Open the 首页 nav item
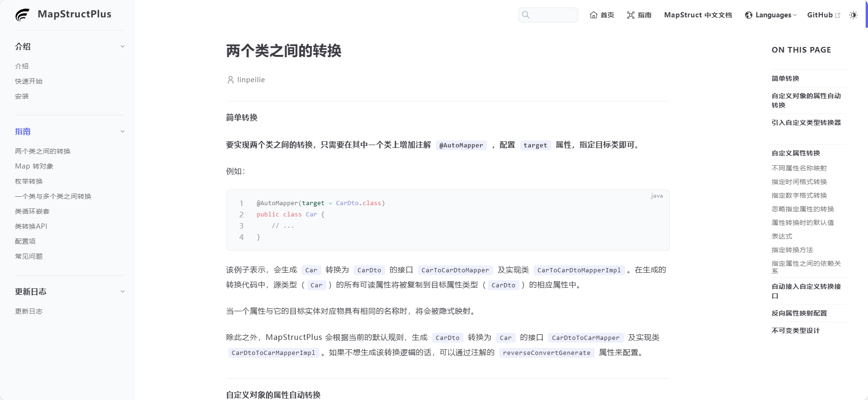868x400 pixels. coord(602,15)
